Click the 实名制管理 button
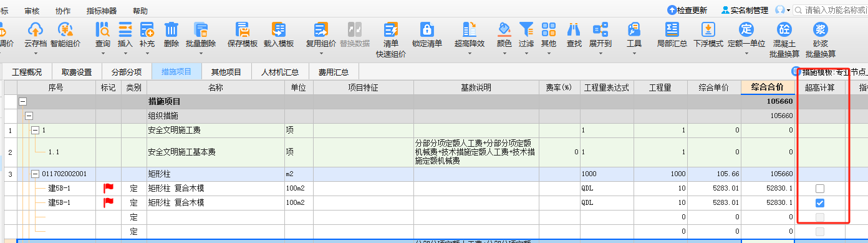This screenshot has height=243, width=868. pyautogui.click(x=745, y=11)
